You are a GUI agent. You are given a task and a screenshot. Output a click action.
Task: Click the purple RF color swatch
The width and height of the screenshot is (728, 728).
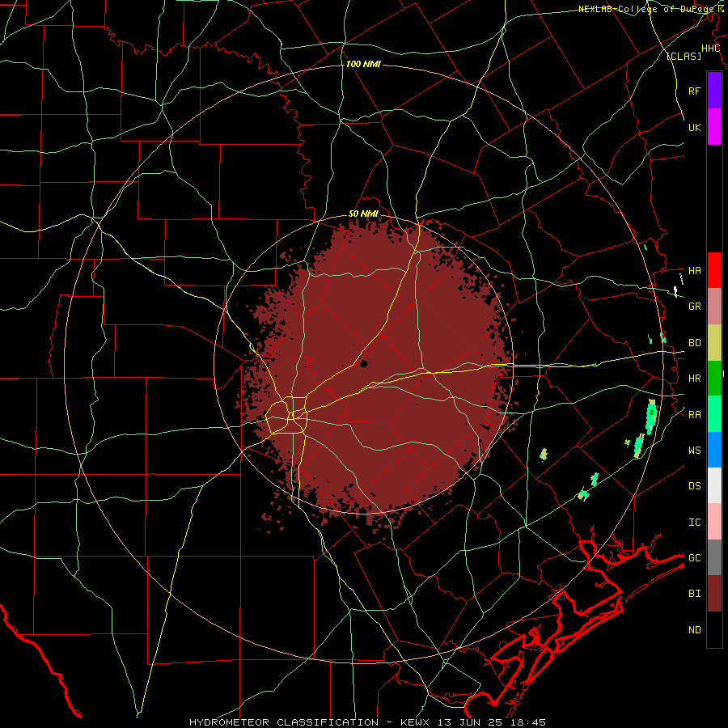[714, 91]
